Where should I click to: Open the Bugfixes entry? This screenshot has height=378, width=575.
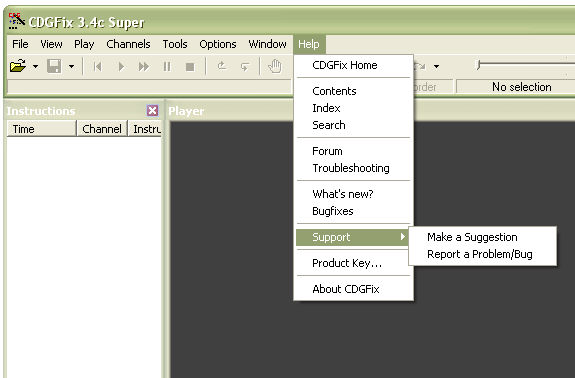354,211
